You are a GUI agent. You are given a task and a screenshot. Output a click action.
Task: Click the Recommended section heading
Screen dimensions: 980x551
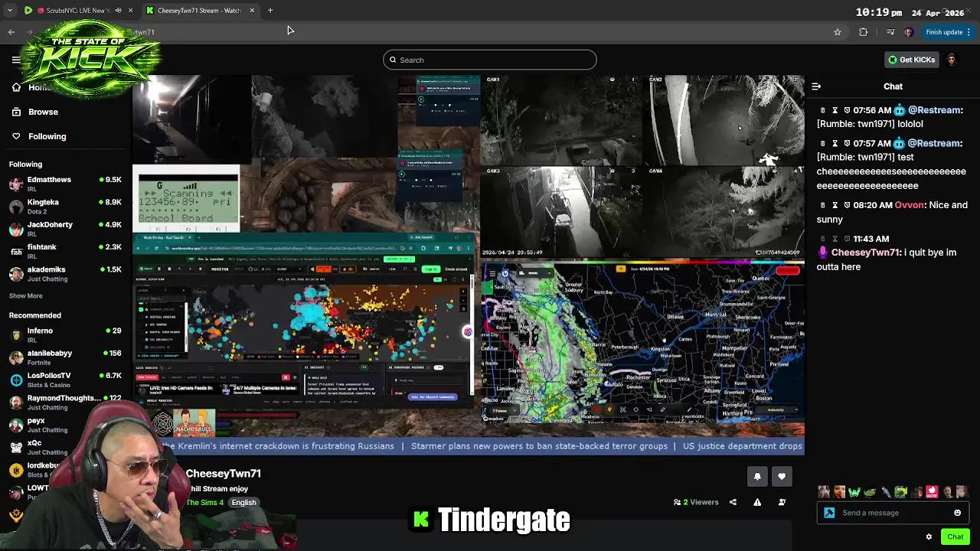[x=35, y=315]
